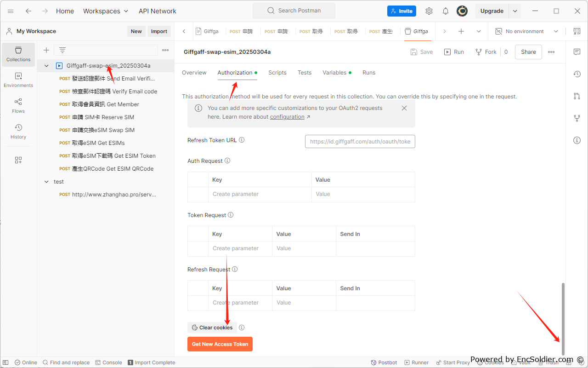Image resolution: width=588 pixels, height=368 pixels.
Task: Open the collection filter icon
Action: click(x=62, y=50)
